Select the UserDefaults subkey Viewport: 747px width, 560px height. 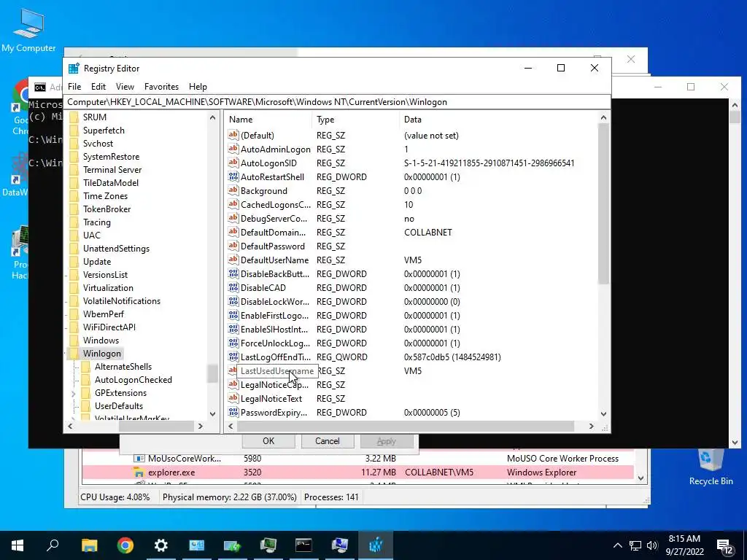pos(119,406)
